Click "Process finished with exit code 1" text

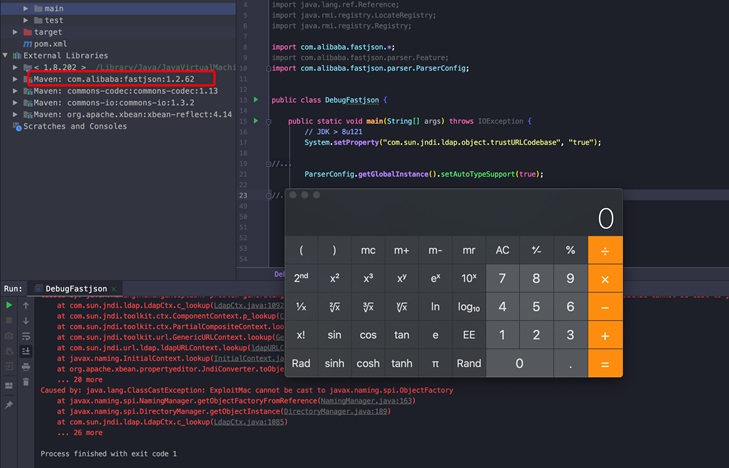pyautogui.click(x=108, y=454)
